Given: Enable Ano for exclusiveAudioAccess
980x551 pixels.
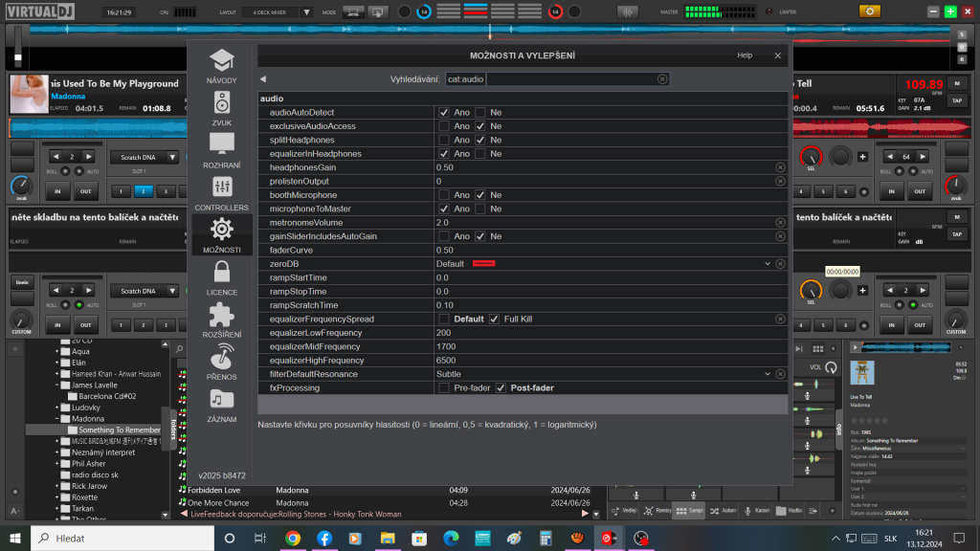Looking at the screenshot, I should click(444, 126).
